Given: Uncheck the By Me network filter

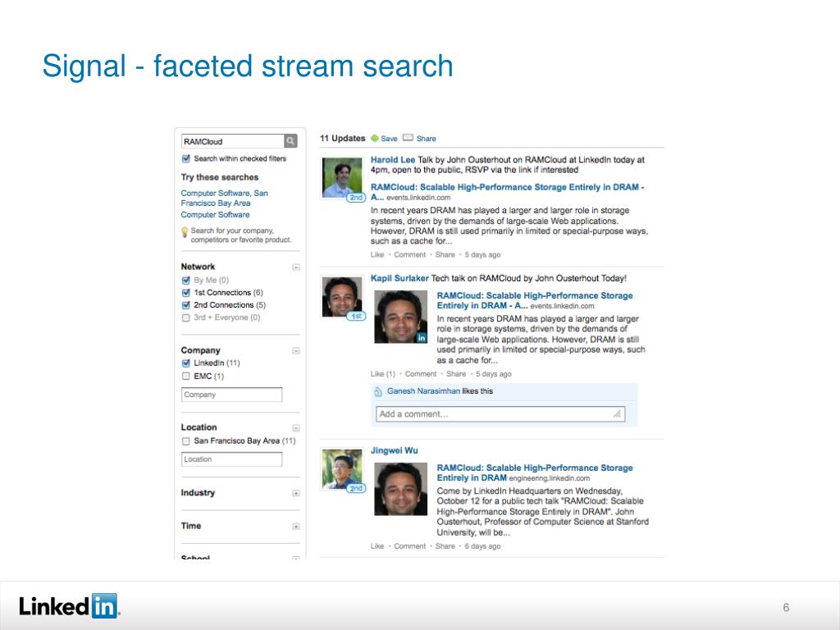Looking at the screenshot, I should tap(186, 281).
